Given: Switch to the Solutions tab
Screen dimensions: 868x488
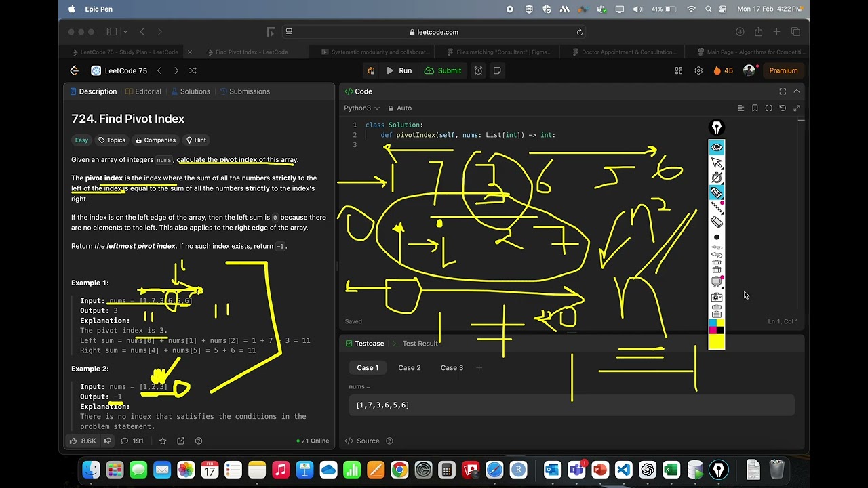Looking at the screenshot, I should [191, 91].
